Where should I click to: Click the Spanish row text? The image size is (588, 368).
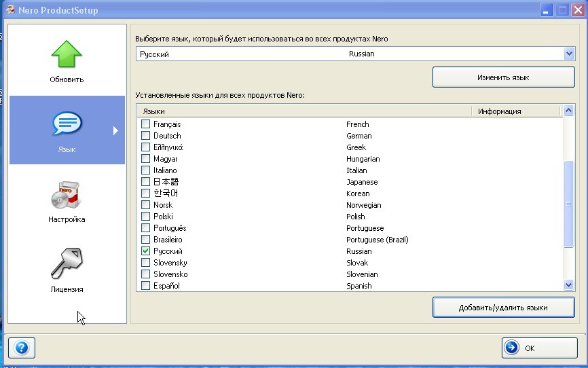tap(359, 286)
